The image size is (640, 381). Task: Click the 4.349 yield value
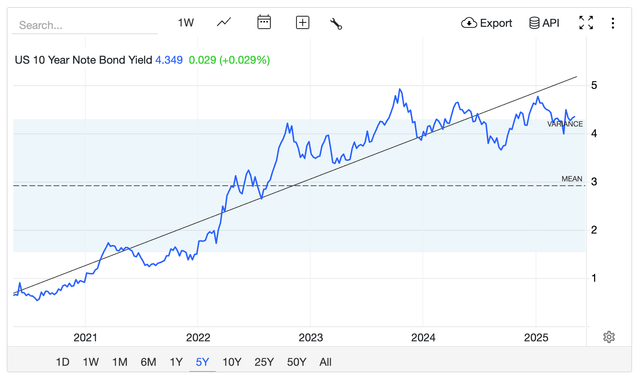(x=169, y=60)
